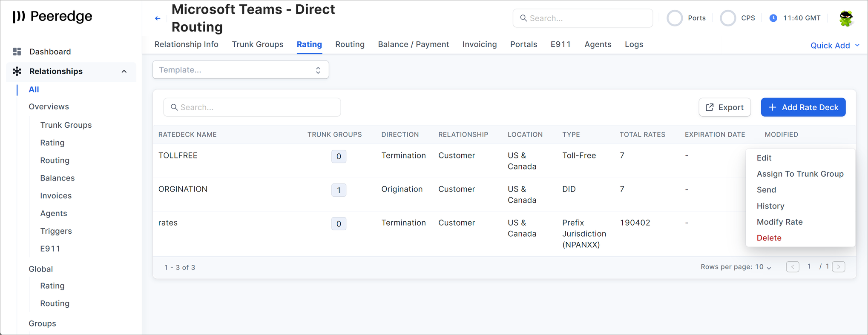
Task: Switch to the E911 tab
Action: [x=560, y=44]
